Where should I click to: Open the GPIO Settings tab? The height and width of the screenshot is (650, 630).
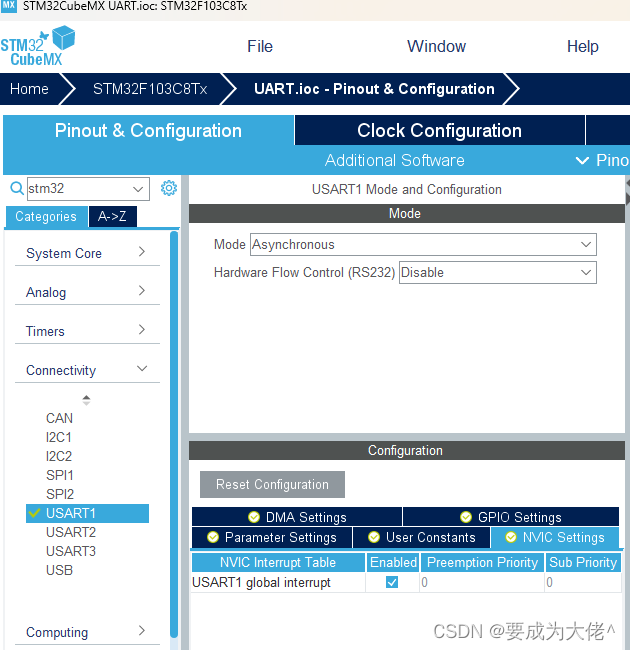(x=511, y=517)
